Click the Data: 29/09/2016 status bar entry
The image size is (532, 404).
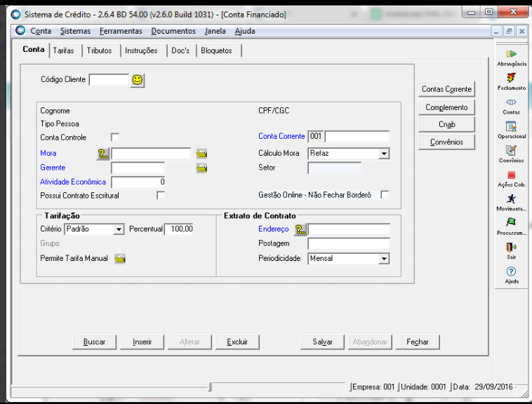point(483,387)
